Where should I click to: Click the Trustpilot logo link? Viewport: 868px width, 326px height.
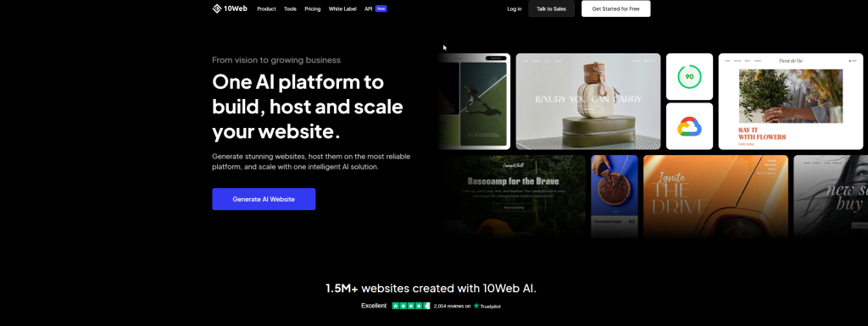487,307
